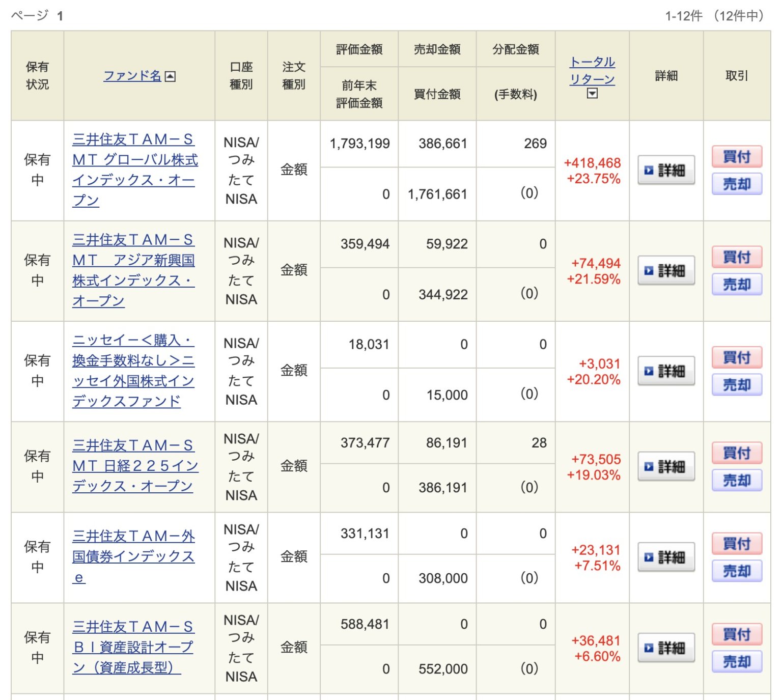The height and width of the screenshot is (700, 782).
Task: Open SMT アジア新興国株式インデックス fund link
Action: [x=133, y=270]
